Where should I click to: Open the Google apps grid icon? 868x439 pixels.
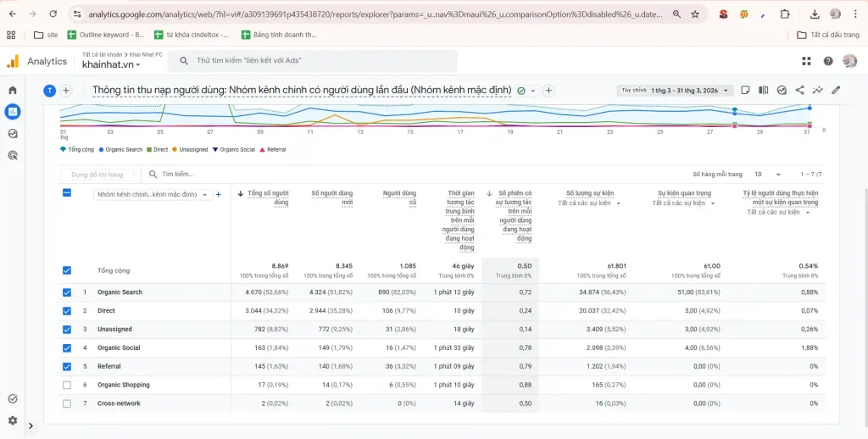tap(807, 61)
